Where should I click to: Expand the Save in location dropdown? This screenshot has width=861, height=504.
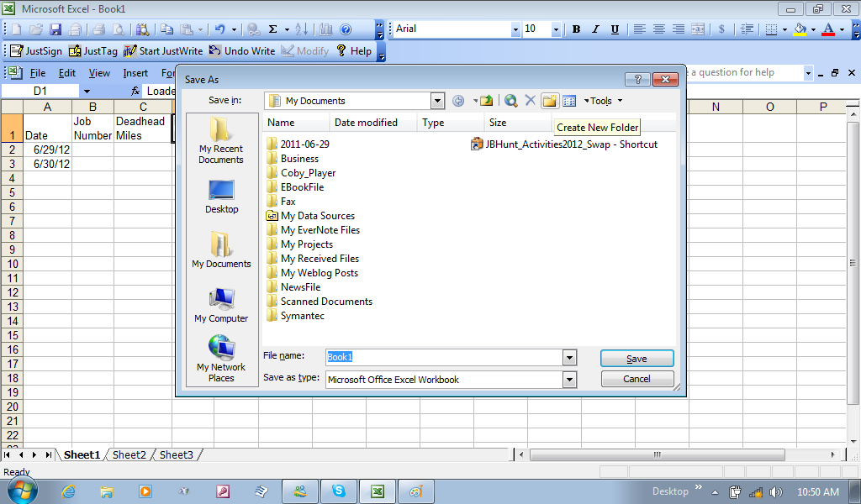(437, 101)
